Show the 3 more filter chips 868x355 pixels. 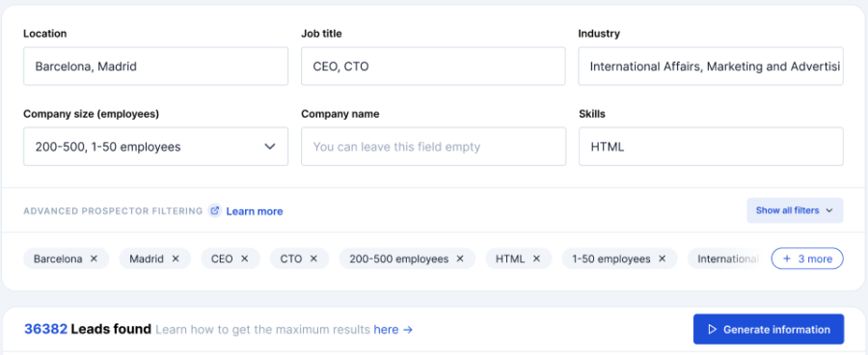click(x=807, y=259)
